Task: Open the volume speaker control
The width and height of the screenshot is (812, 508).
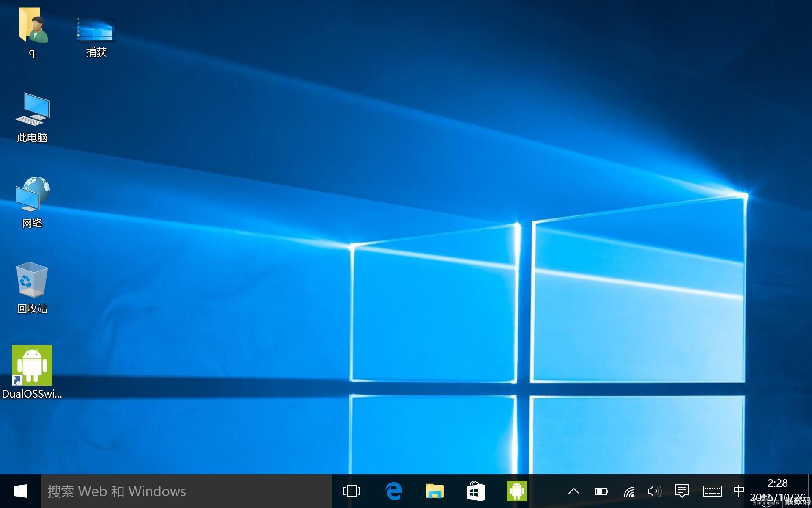Action: (x=654, y=491)
